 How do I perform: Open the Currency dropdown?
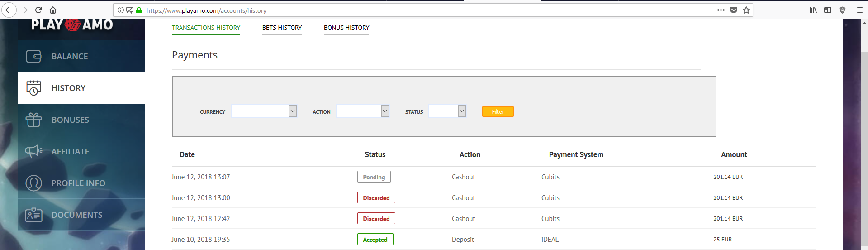tap(264, 111)
